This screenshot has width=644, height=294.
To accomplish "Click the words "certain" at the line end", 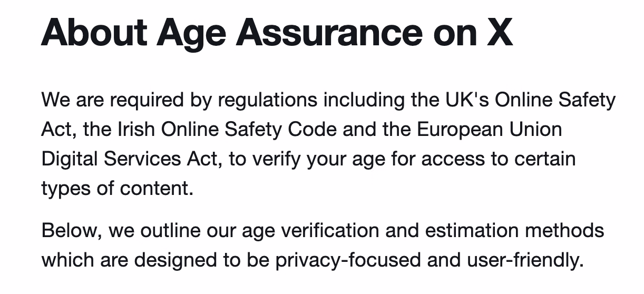I will tap(547, 159).
